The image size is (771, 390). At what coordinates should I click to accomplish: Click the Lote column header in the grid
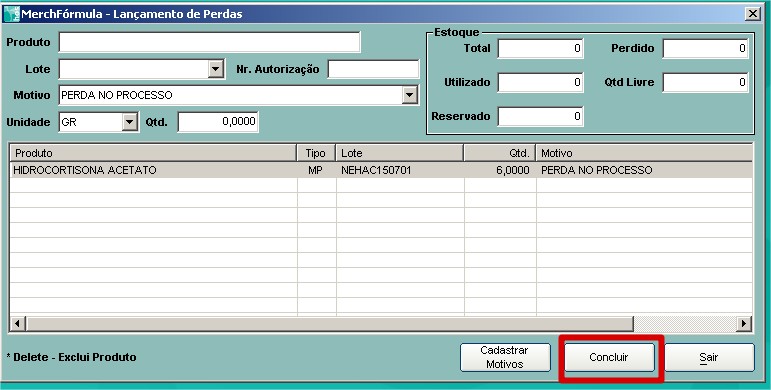[400, 153]
